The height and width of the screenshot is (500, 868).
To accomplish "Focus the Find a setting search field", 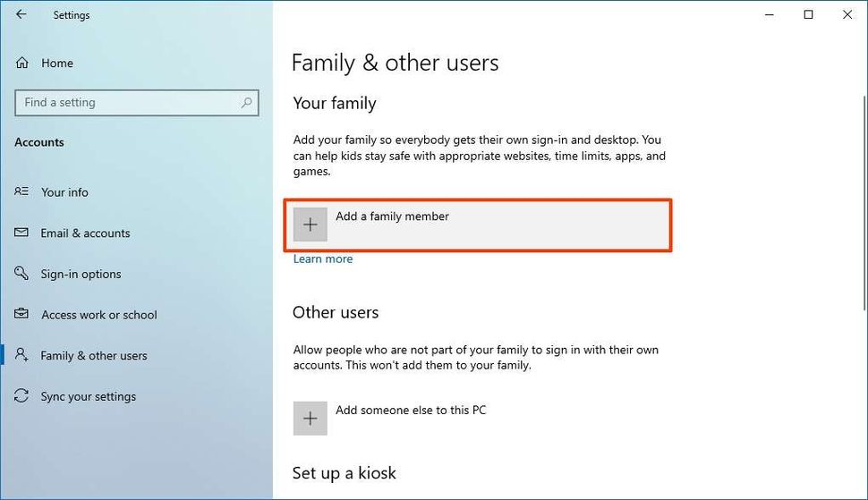I will pos(125,103).
